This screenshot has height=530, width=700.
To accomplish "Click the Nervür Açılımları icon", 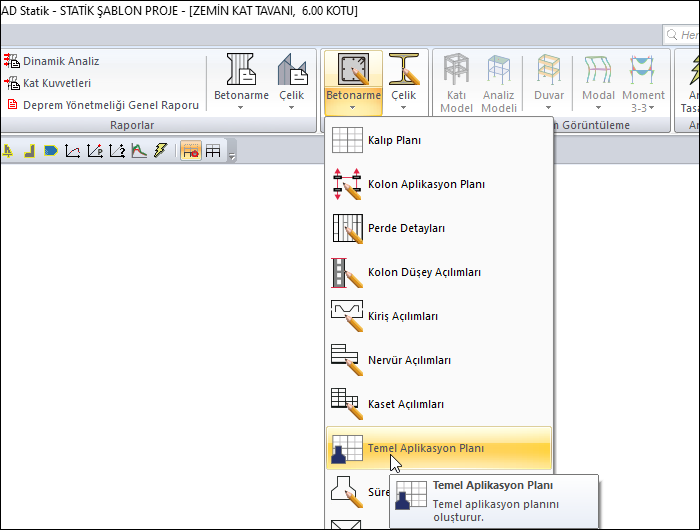I will click(x=346, y=360).
